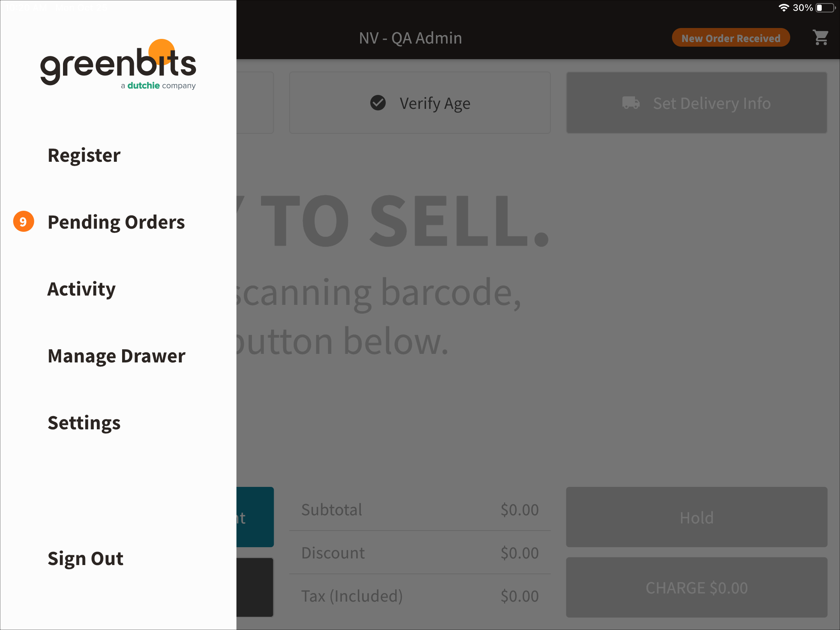Click the Discount value field

point(520,553)
